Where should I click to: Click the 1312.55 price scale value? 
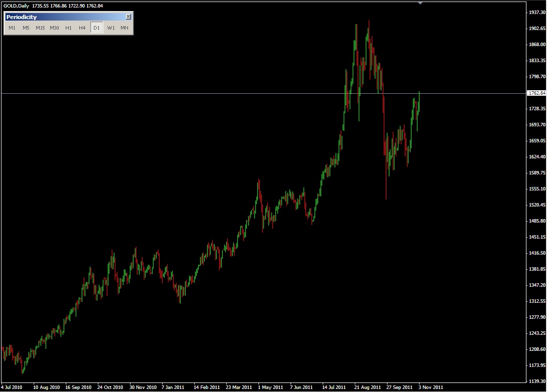537,301
